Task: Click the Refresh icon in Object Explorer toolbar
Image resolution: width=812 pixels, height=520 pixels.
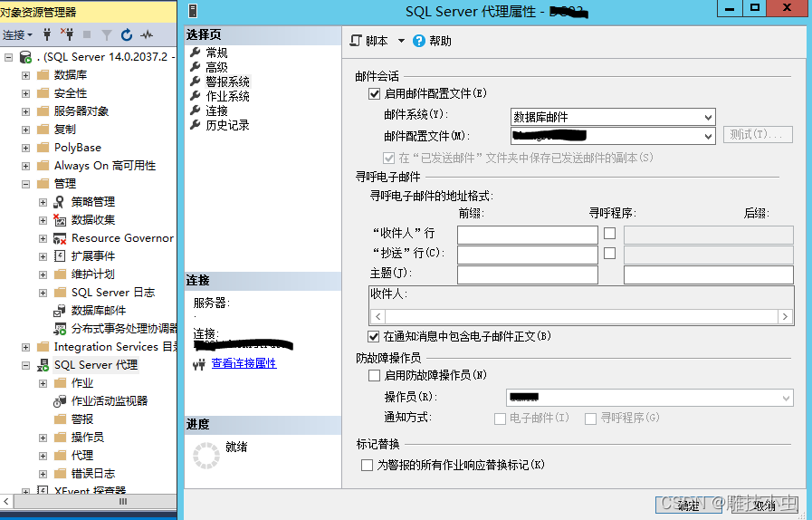Action: pos(127,35)
